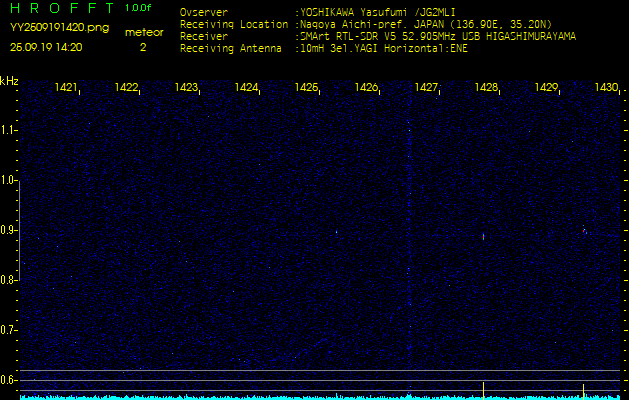Image resolution: width=629 pixels, height=400 pixels.
Task: Click the 0.8 kHz axis label
Action: point(8,280)
